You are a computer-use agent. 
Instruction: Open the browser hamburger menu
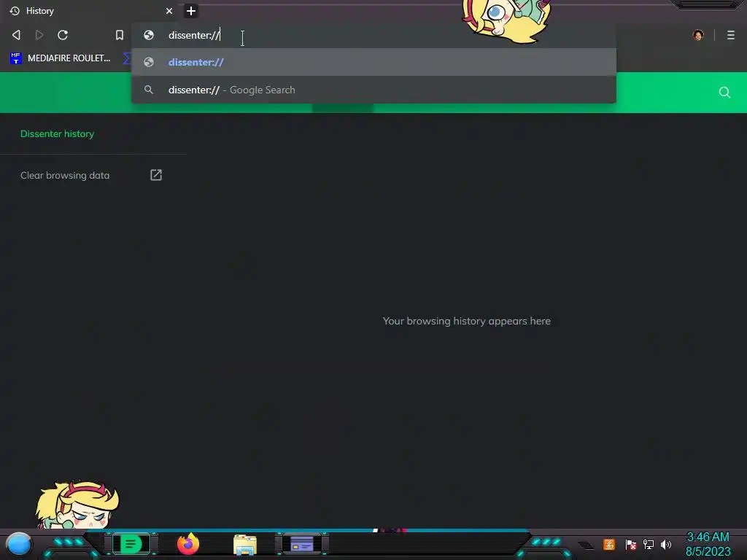pos(731,35)
